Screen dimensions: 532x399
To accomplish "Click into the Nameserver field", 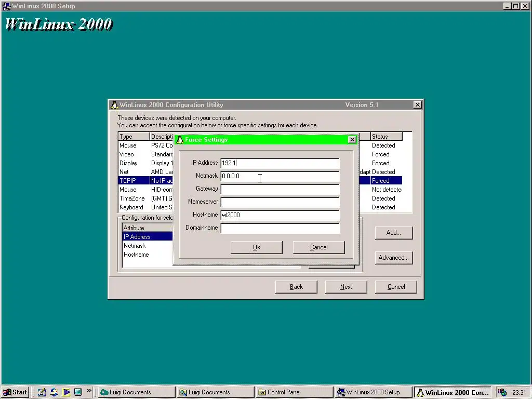I will (x=280, y=202).
